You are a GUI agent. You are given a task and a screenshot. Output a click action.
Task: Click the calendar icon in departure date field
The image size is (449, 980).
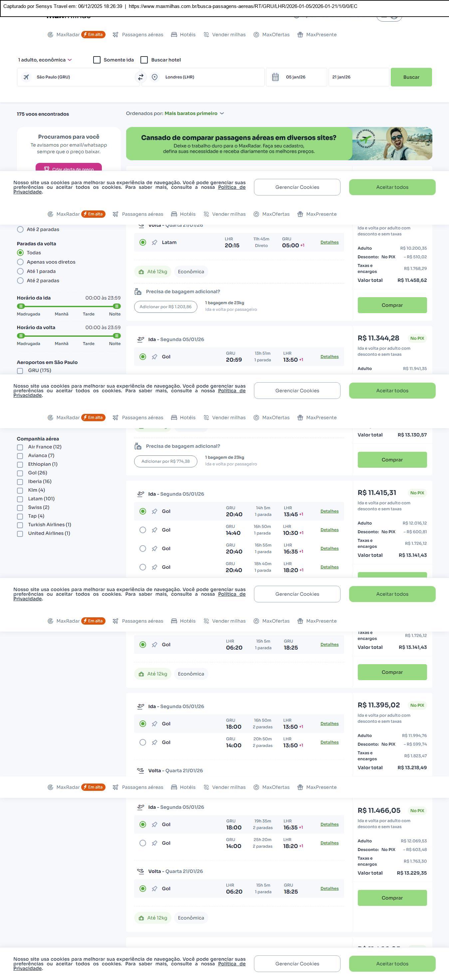pyautogui.click(x=275, y=77)
